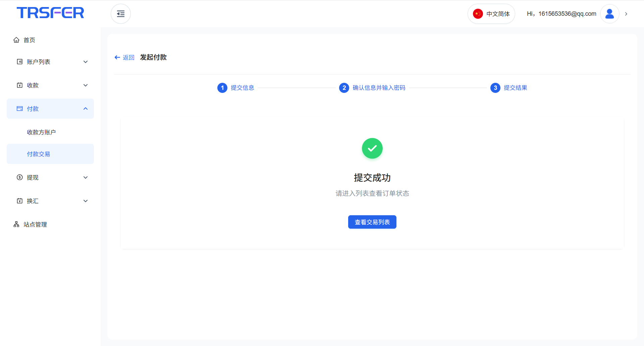Click the TRSFER logo
Viewport: 644px width, 346px height.
[x=50, y=13]
